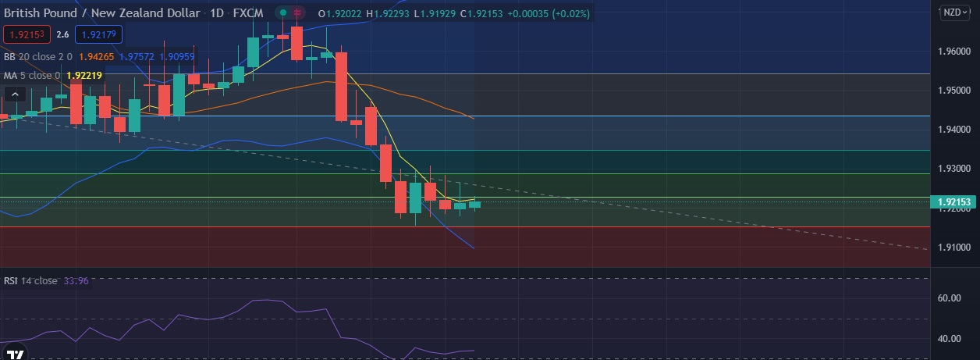
Task: Click the green market open status dot
Action: coord(282,13)
